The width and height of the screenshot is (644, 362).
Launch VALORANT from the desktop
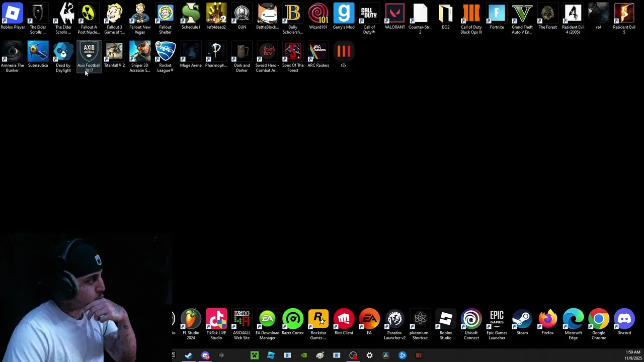coord(394,17)
